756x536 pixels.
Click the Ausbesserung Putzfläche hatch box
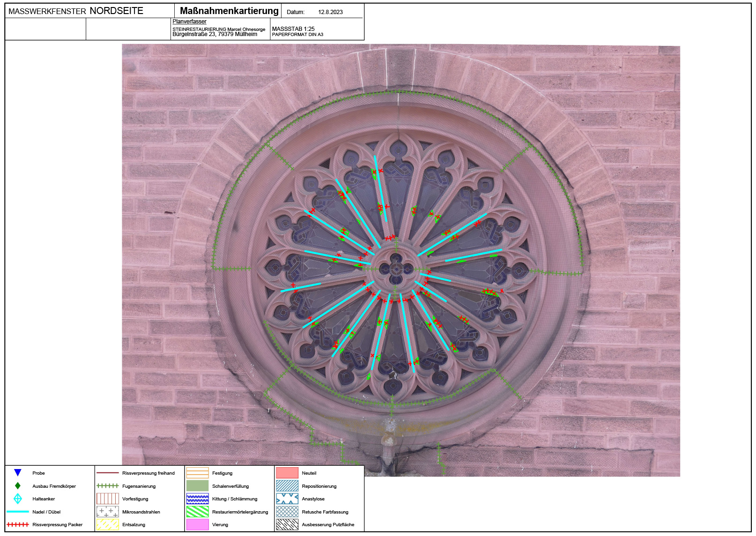click(287, 525)
